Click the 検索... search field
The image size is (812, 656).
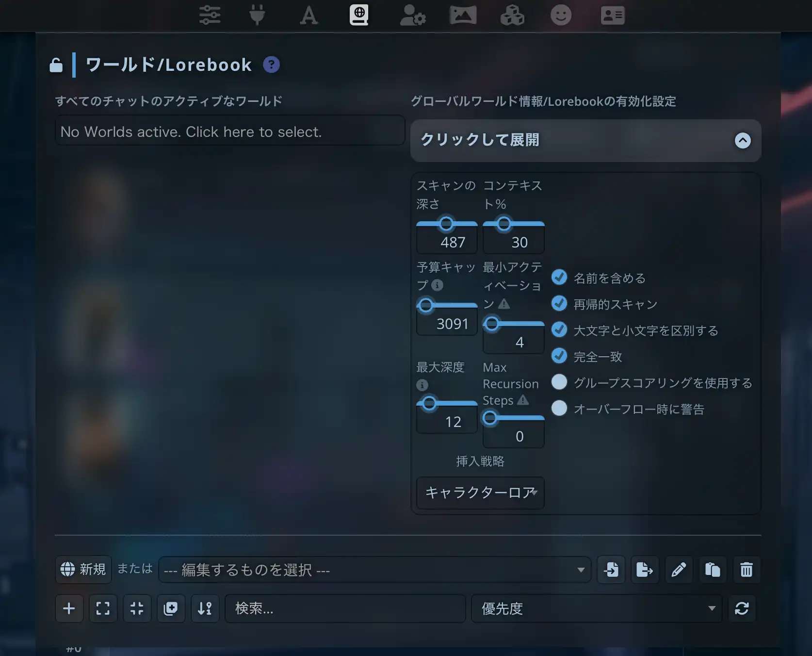[x=345, y=608]
